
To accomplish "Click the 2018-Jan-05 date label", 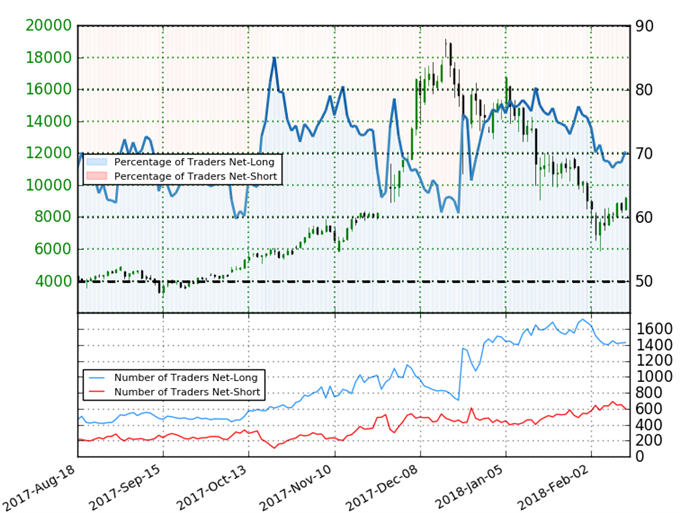I will click(468, 487).
